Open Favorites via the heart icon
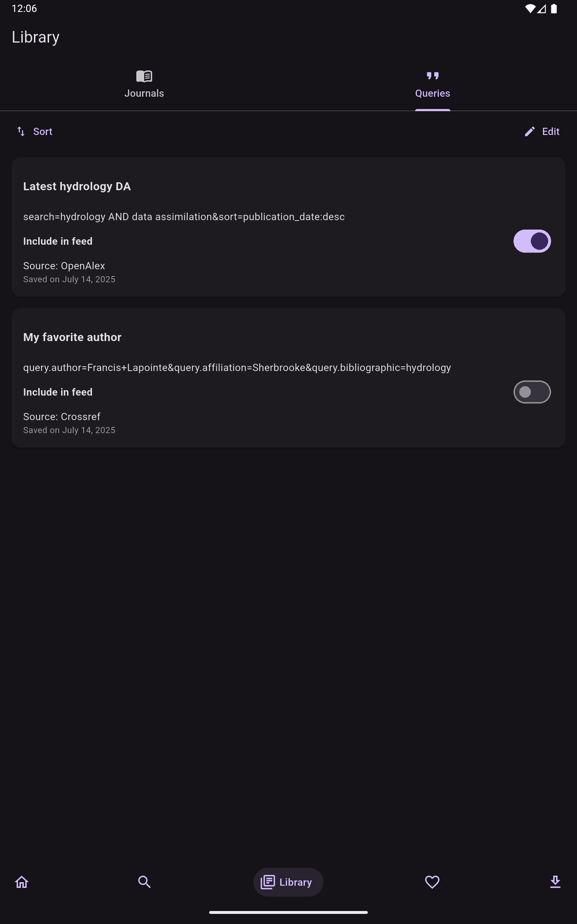 (x=432, y=882)
